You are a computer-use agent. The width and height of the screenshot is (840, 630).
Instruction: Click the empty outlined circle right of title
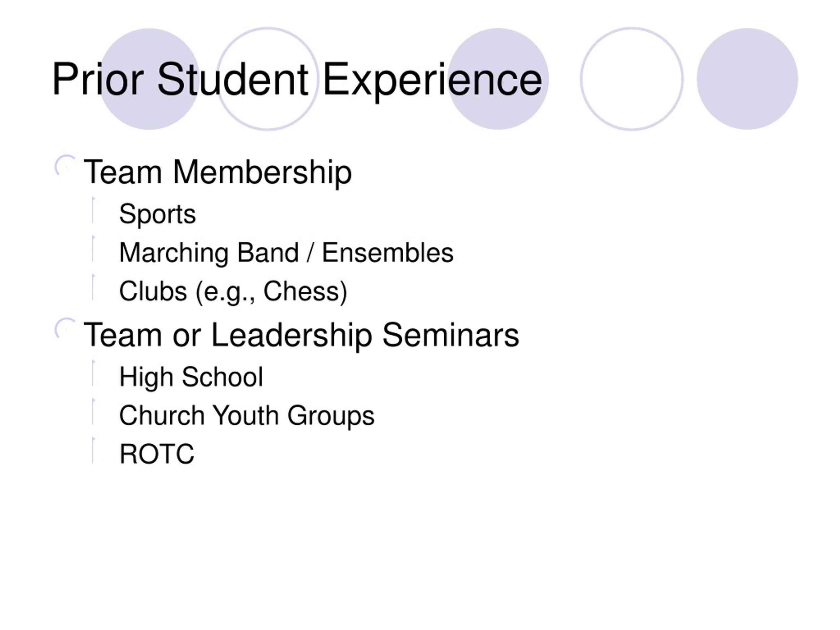(x=632, y=79)
